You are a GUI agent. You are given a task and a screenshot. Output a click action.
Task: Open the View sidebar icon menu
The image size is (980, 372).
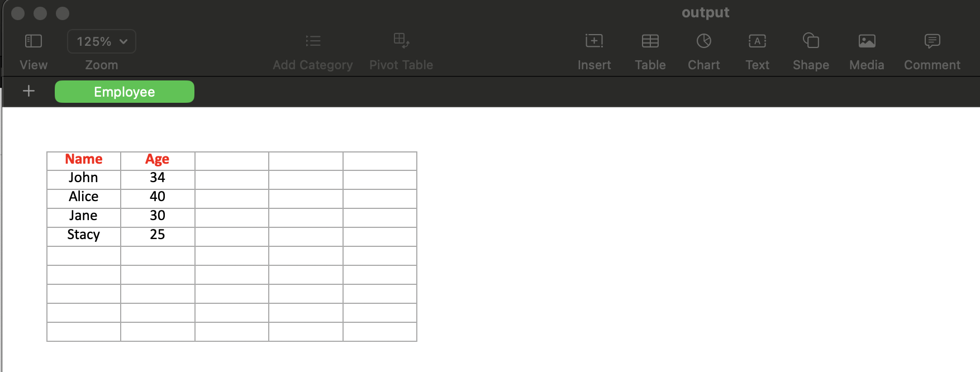click(34, 41)
